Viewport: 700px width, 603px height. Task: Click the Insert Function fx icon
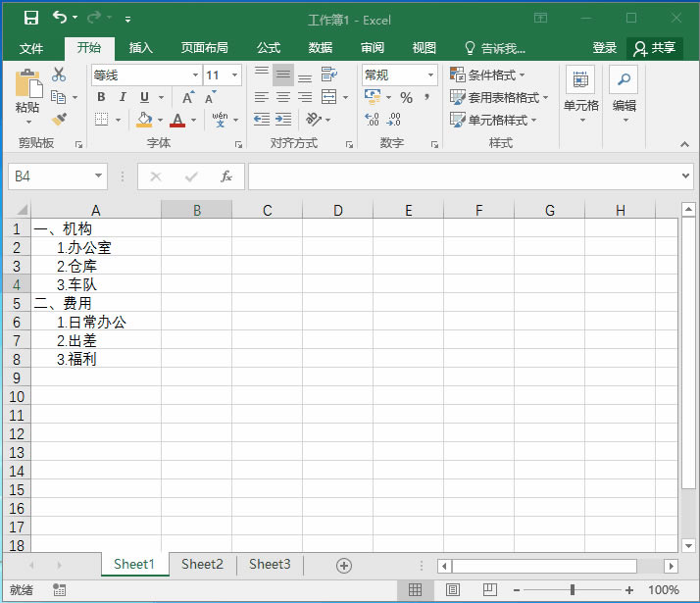tap(226, 176)
